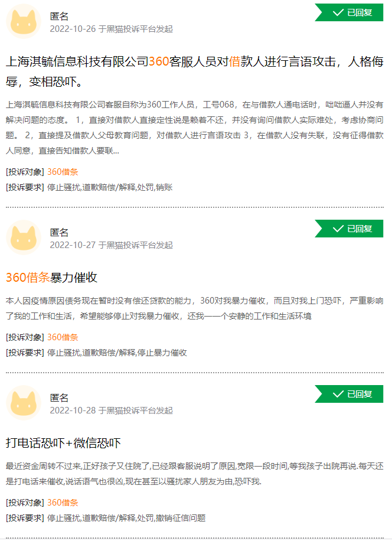This screenshot has height=541, width=392.
Task: Click the 匿名 username on the 2022-10-26 post
Action: (x=59, y=16)
